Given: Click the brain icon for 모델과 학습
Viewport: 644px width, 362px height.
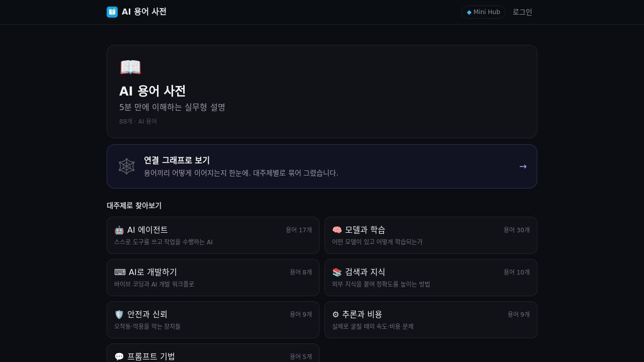Looking at the screenshot, I should [x=337, y=230].
